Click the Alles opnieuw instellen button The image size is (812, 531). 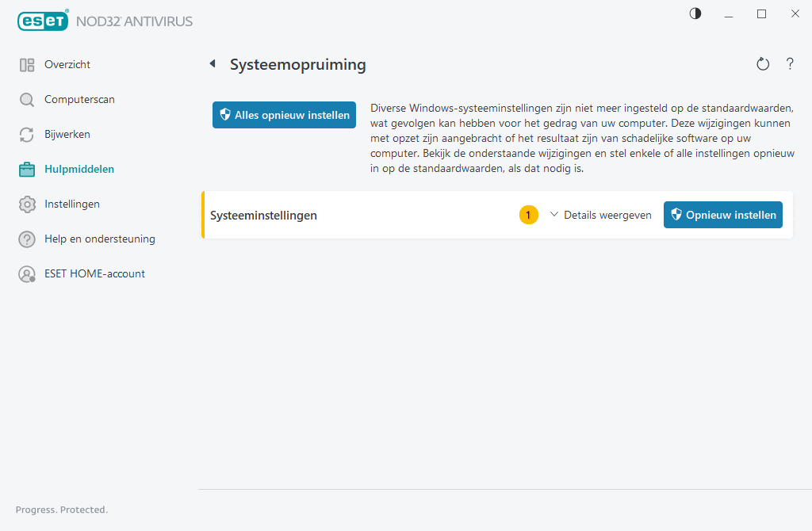[284, 114]
